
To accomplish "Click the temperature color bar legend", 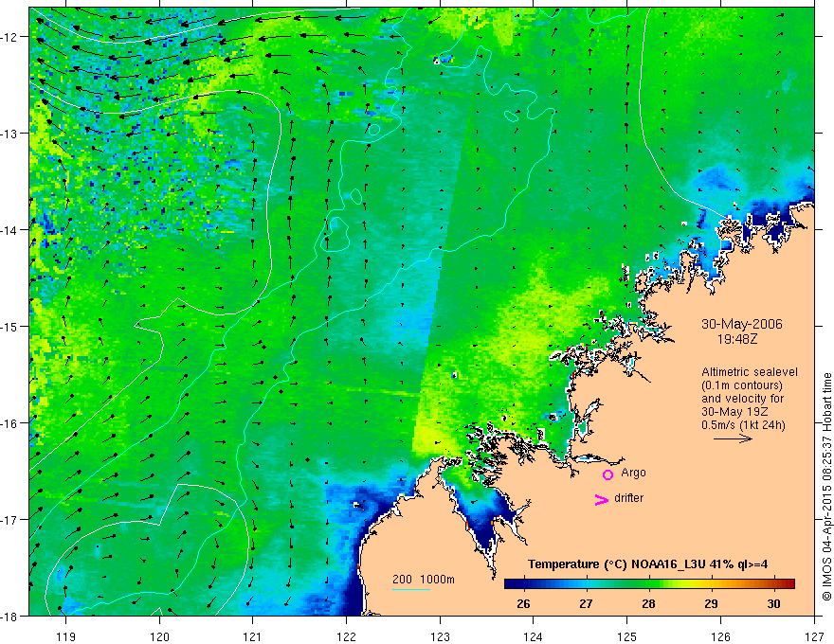I will (x=649, y=583).
